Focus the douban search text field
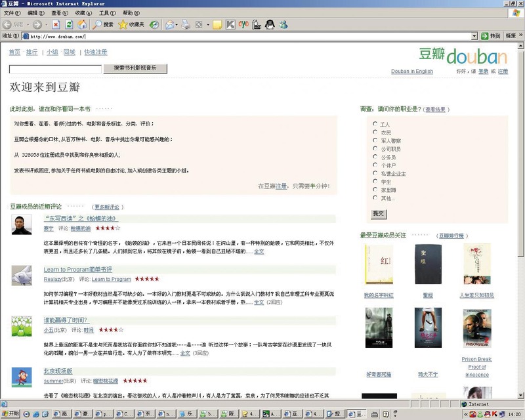This screenshot has width=525, height=420. point(55,69)
